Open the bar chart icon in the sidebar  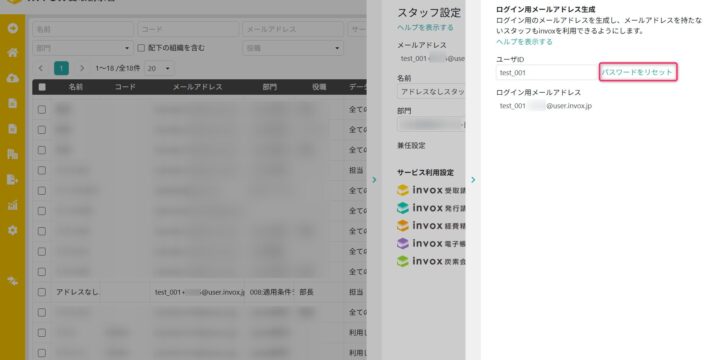(x=13, y=205)
